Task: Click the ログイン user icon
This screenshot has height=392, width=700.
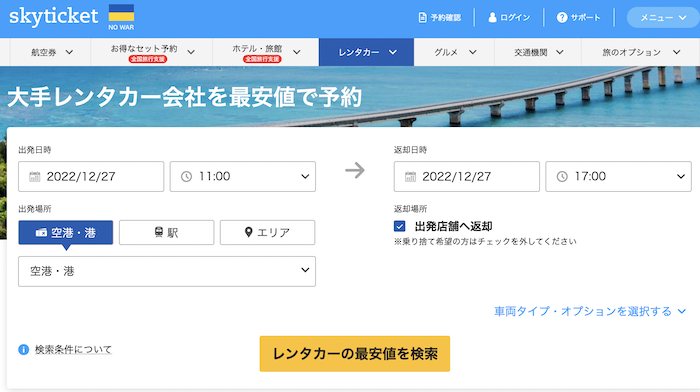Action: point(492,17)
